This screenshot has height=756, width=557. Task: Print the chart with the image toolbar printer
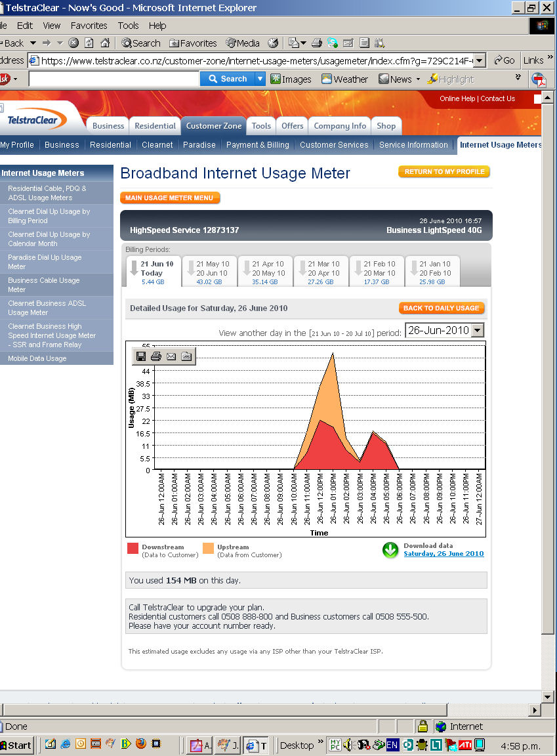coord(156,356)
